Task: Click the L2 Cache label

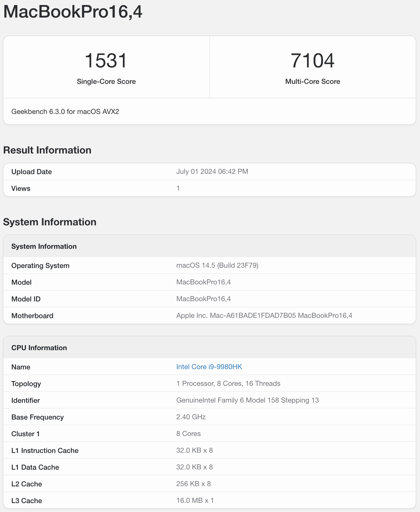Action: (x=27, y=484)
